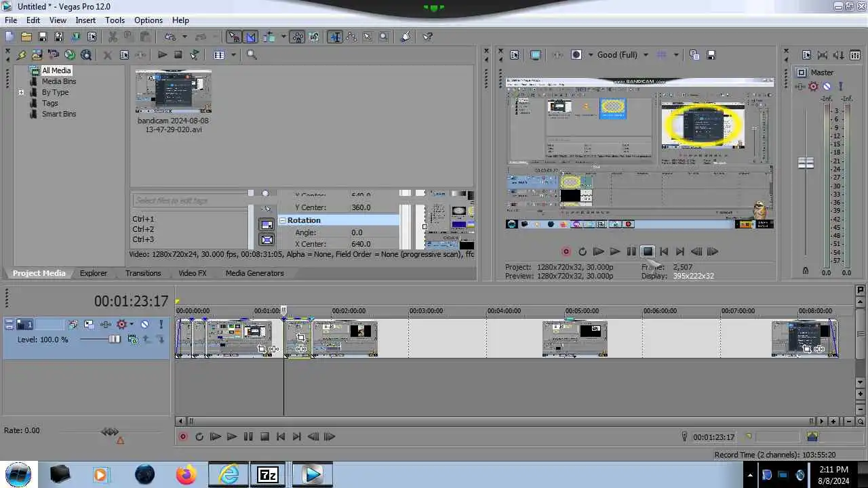Viewport: 868px width, 488px height.
Task: Start preview in Project Media toolbar
Action: (162, 55)
